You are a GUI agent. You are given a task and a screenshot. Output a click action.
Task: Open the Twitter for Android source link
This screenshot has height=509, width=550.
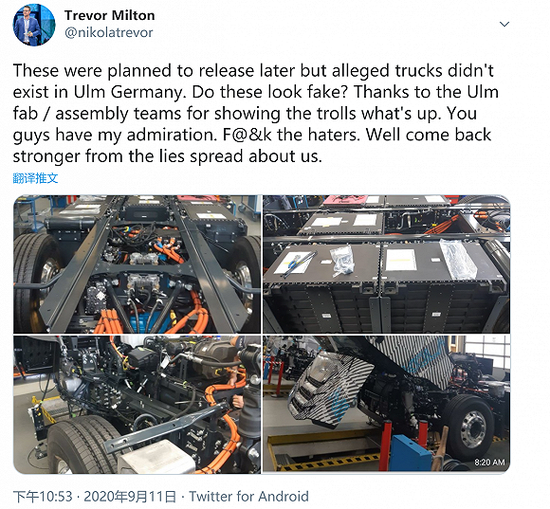249,497
